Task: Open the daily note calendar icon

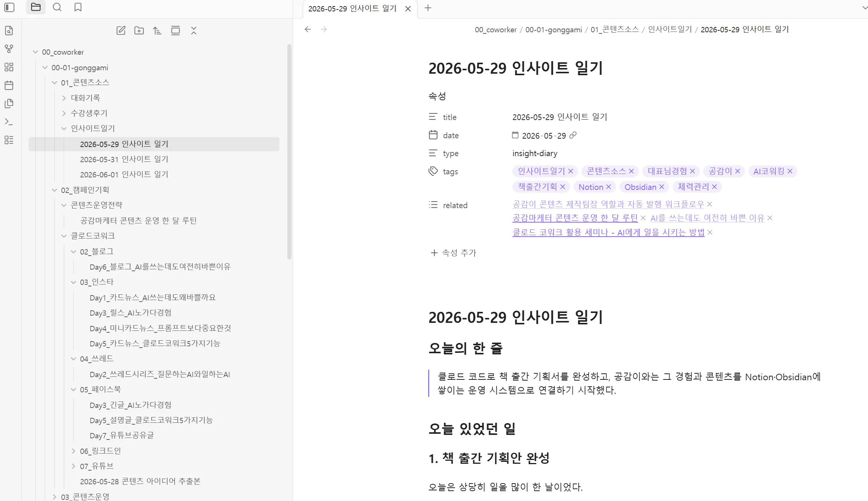Action: (x=9, y=85)
